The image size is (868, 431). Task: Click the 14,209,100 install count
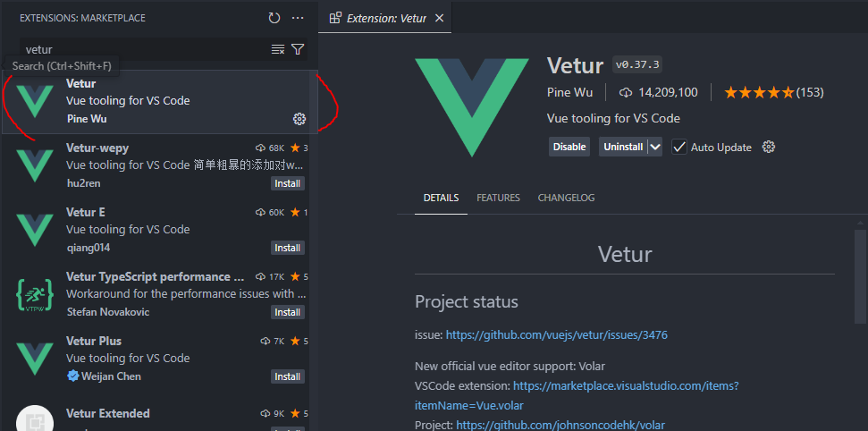tap(668, 92)
